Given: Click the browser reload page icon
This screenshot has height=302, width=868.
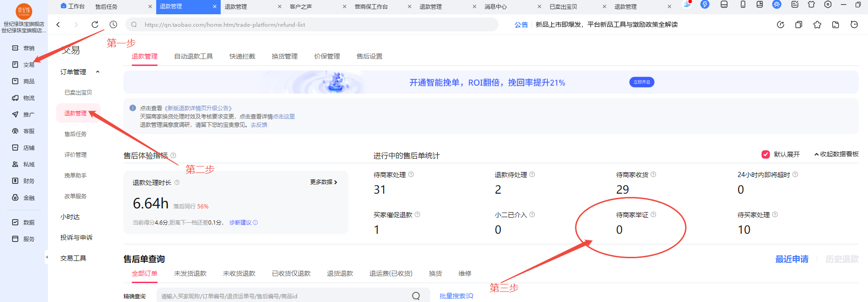Looking at the screenshot, I should point(95,24).
